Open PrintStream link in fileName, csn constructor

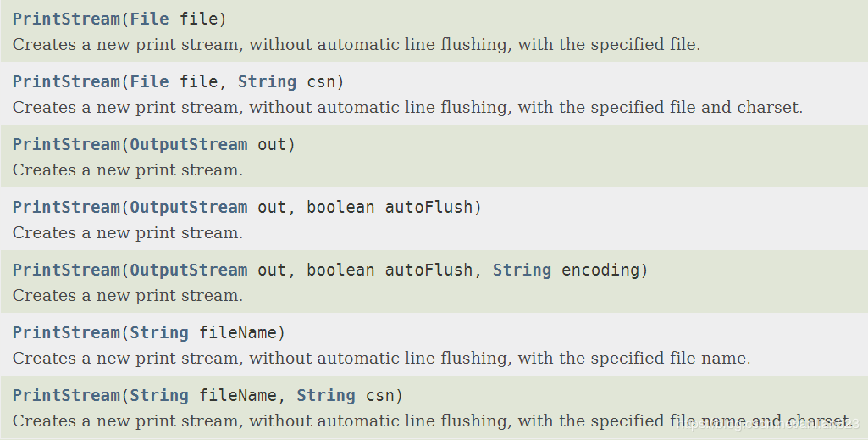(66, 394)
